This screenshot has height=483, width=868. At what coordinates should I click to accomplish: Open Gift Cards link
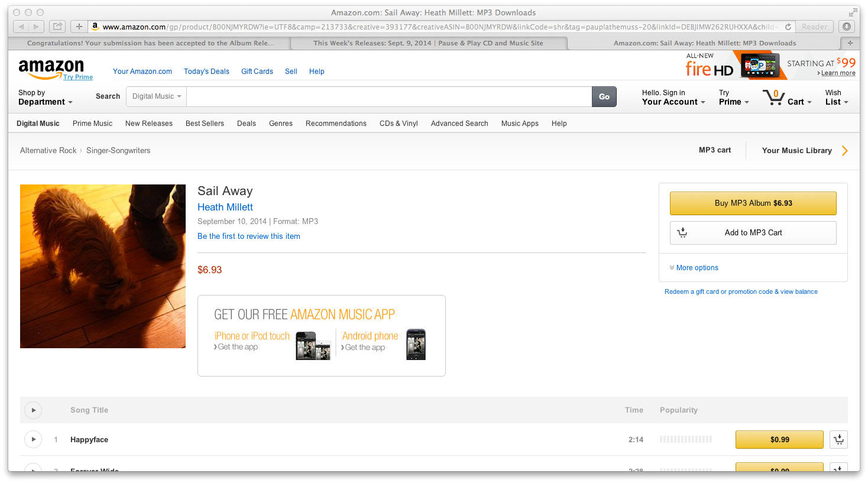tap(257, 72)
